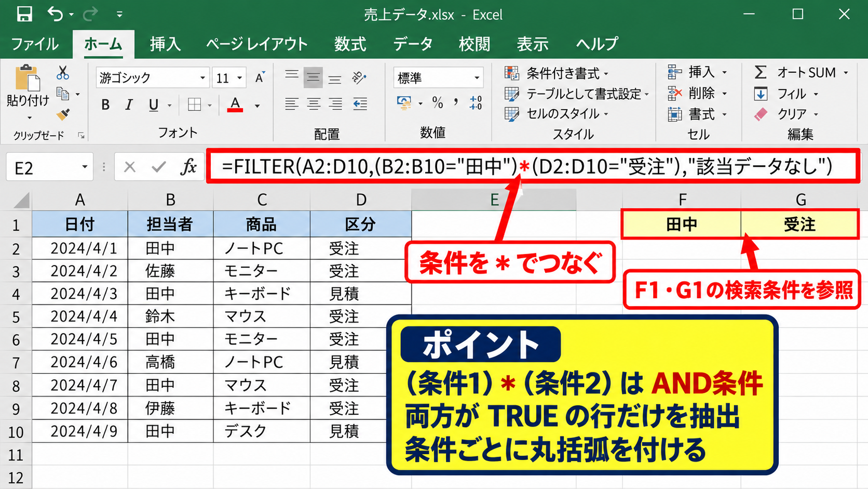Click the Cut scissors icon

click(x=63, y=73)
